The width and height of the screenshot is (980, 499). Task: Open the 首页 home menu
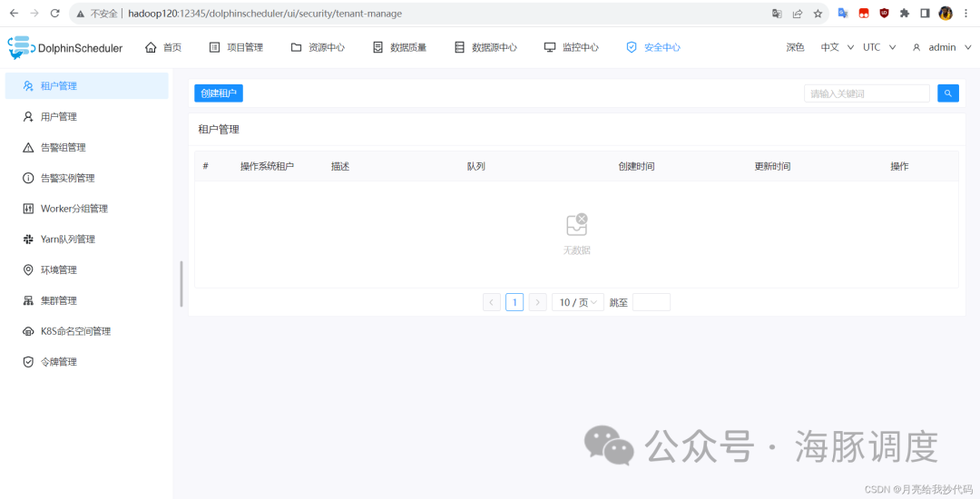tap(163, 47)
